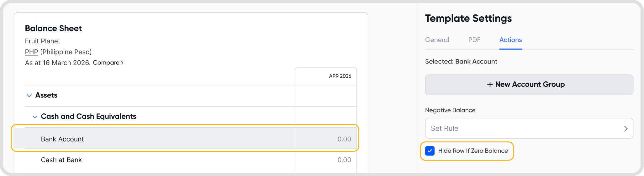Image resolution: width=644 pixels, height=176 pixels.
Task: Click the APR 2026 column header
Action: [x=340, y=76]
